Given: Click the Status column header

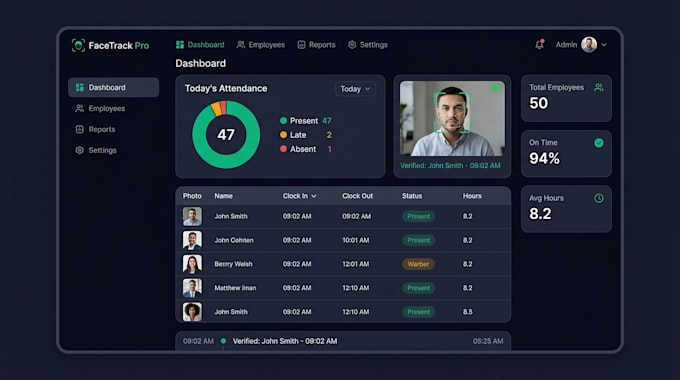Looking at the screenshot, I should tap(412, 196).
